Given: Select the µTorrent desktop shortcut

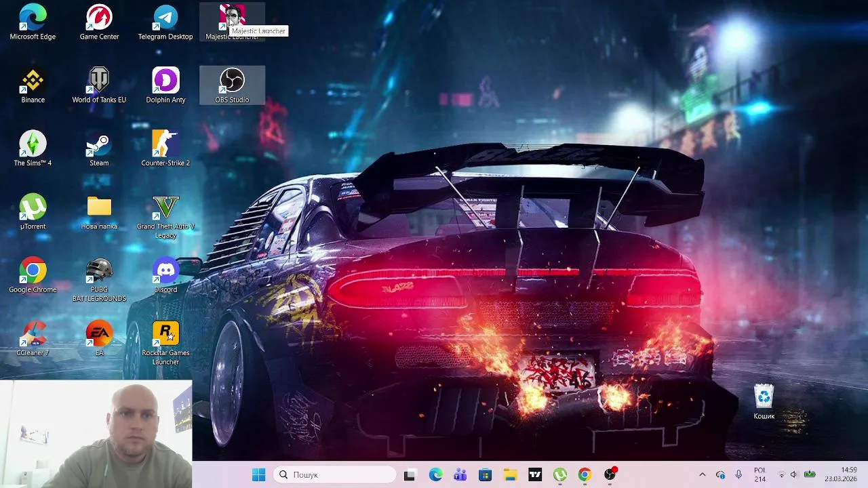Looking at the screenshot, I should point(33,211).
